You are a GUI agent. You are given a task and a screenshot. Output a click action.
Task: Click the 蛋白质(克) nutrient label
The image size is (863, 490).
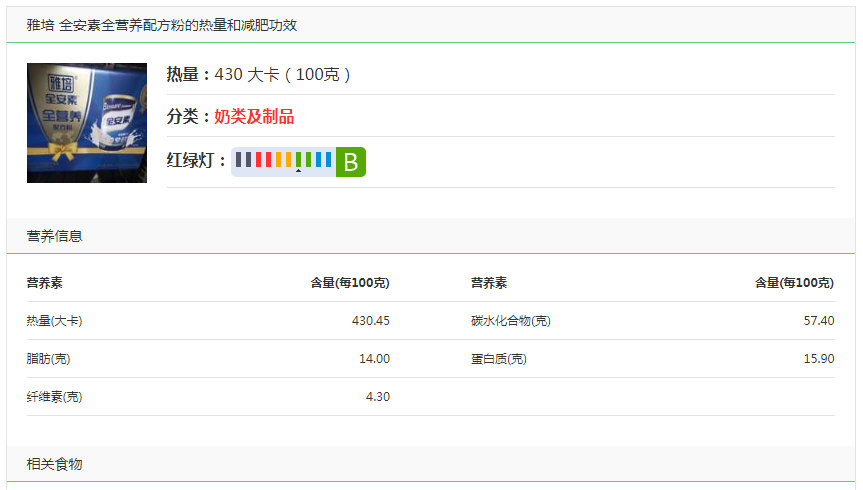(x=498, y=359)
